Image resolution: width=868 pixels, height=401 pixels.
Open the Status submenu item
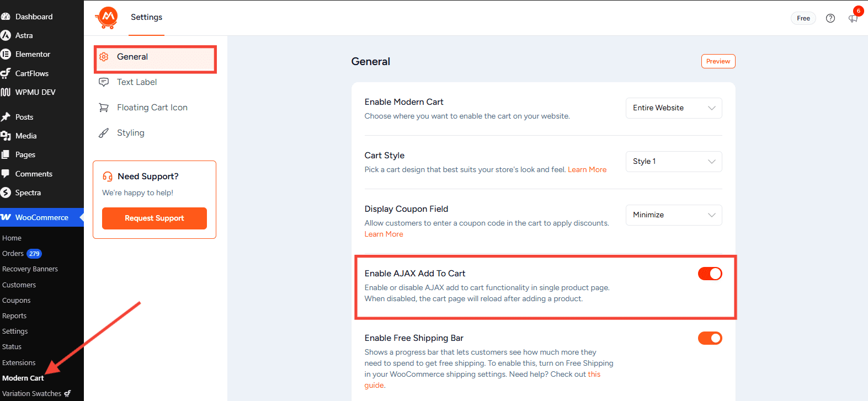(12, 347)
